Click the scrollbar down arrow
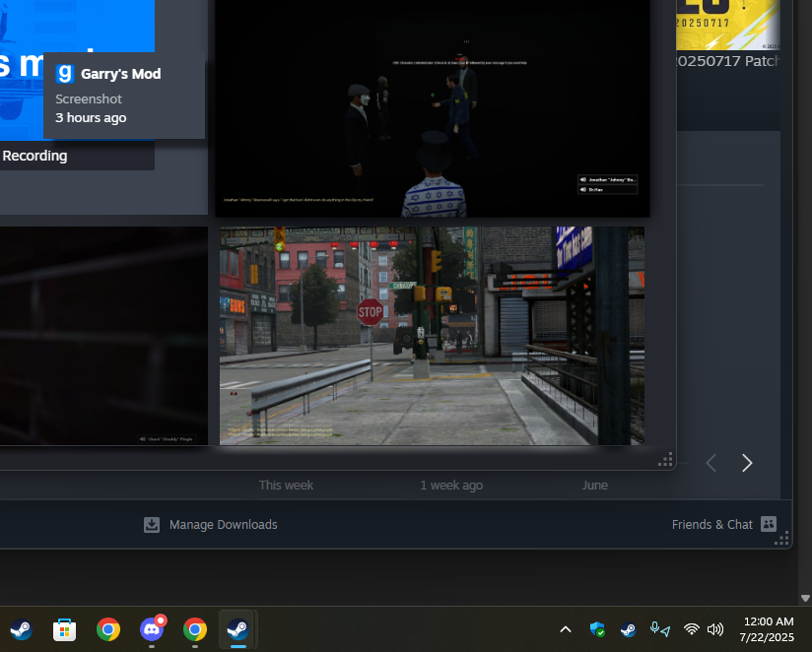The image size is (812, 652). tap(805, 598)
